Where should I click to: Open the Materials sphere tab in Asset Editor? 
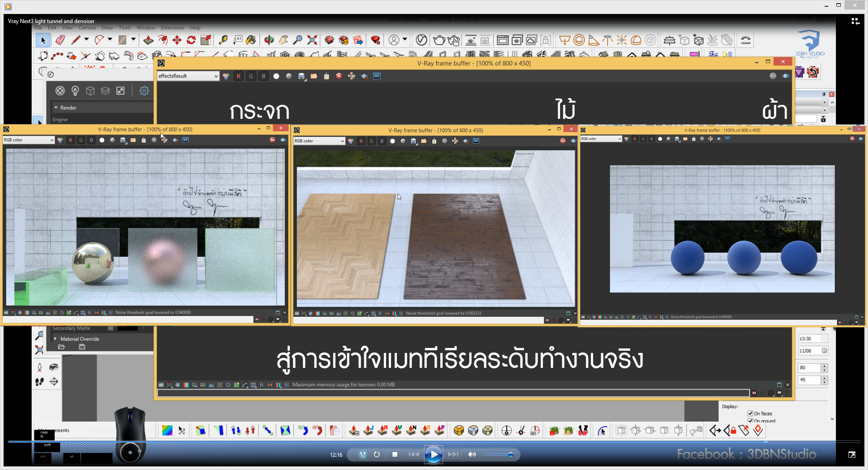pos(60,91)
